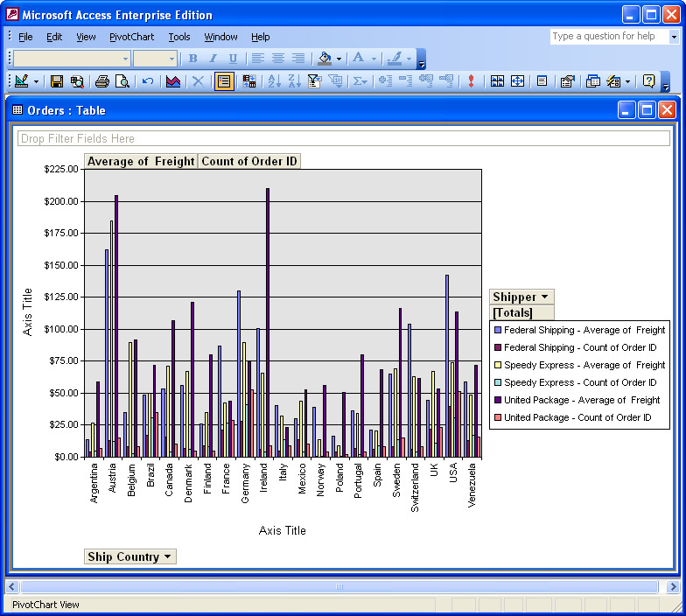Viewport: 686px width, 616px height.
Task: Click the Print icon
Action: click(101, 81)
